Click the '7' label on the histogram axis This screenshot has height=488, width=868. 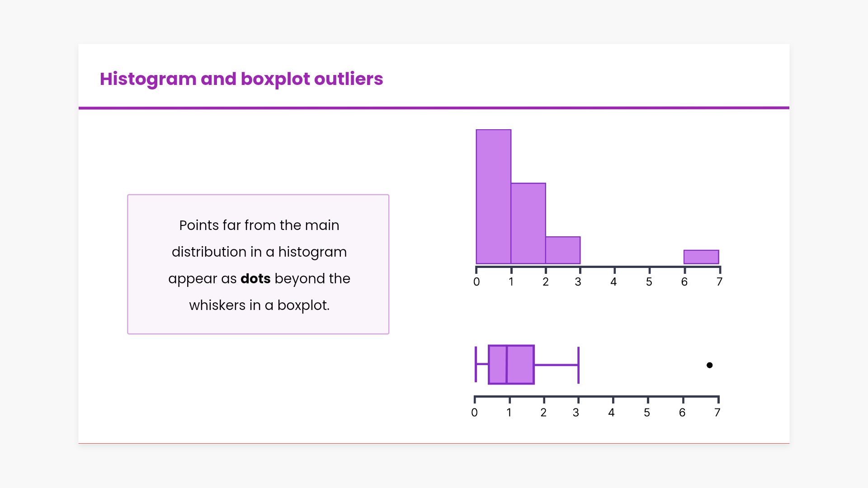click(719, 282)
